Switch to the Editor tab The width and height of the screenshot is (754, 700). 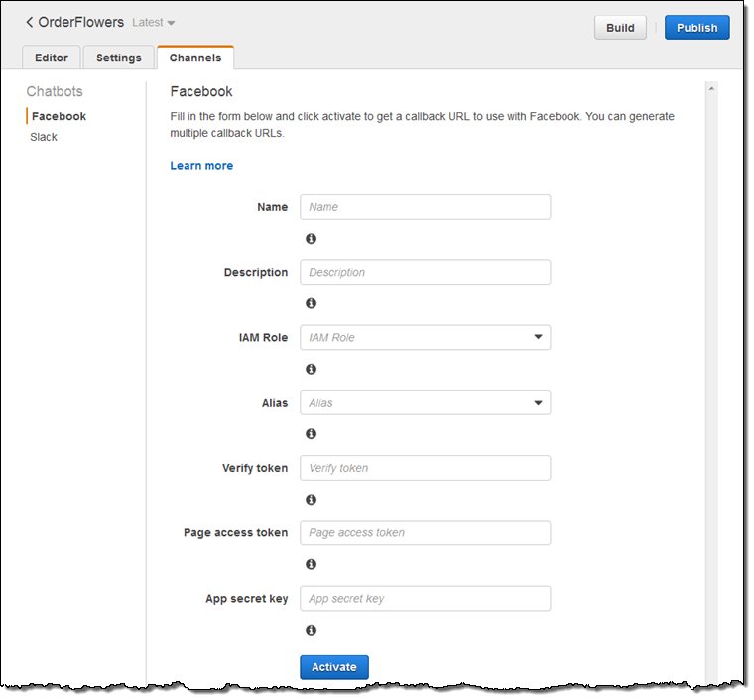pyautogui.click(x=52, y=58)
